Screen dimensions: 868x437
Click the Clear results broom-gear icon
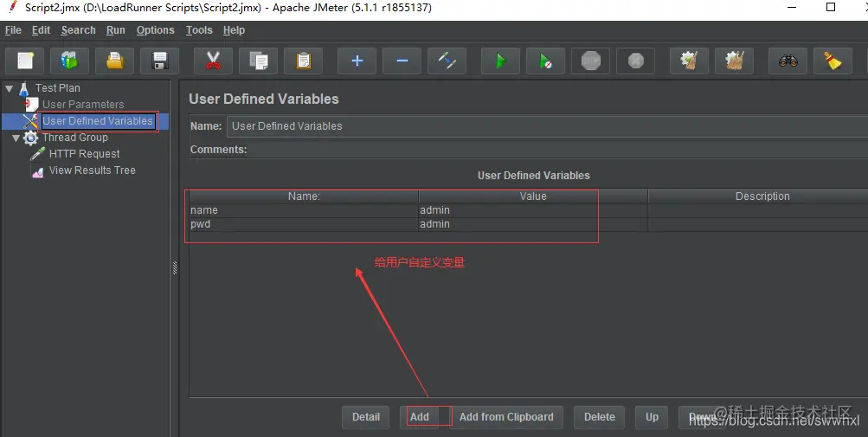pyautogui.click(x=689, y=61)
